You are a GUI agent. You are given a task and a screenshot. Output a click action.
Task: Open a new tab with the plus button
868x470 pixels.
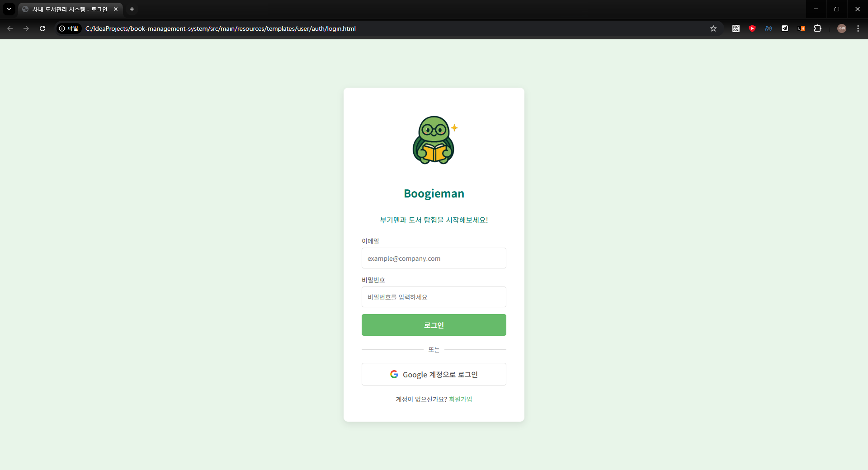pos(132,9)
